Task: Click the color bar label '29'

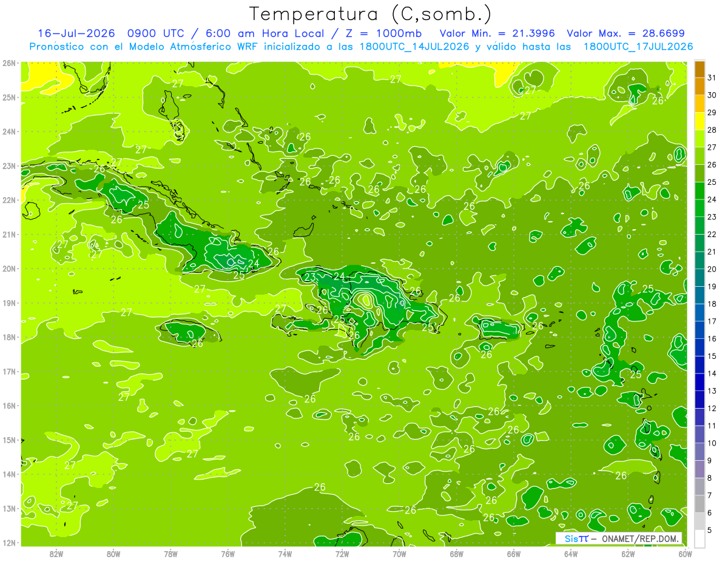Action: 712,113
